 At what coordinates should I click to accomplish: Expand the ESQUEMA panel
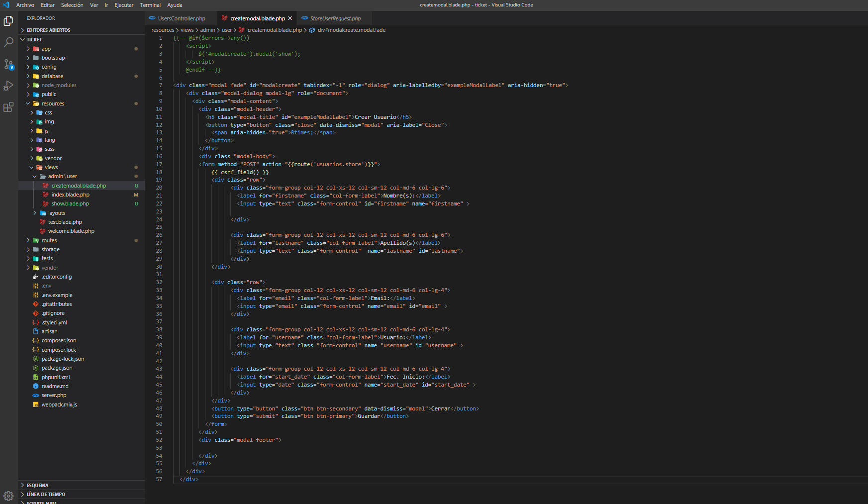(22, 485)
